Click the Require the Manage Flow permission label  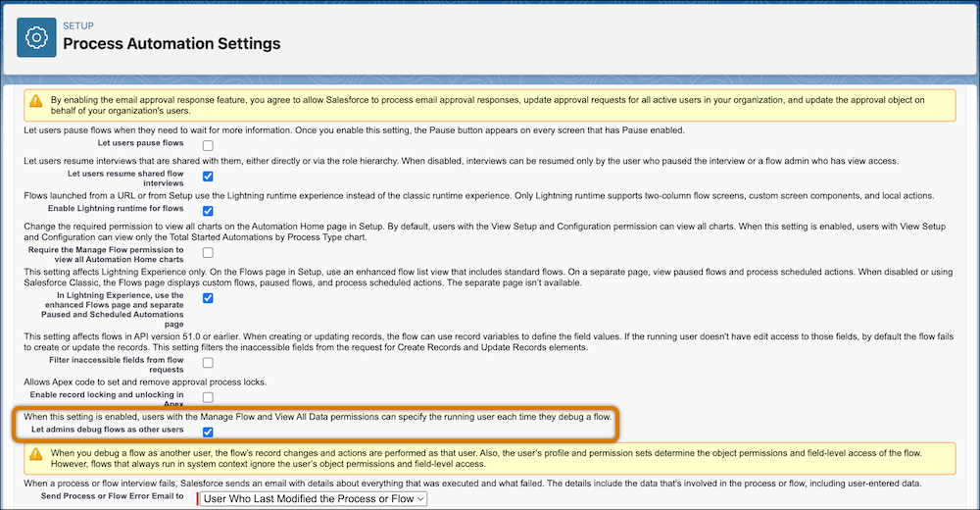coord(106,255)
